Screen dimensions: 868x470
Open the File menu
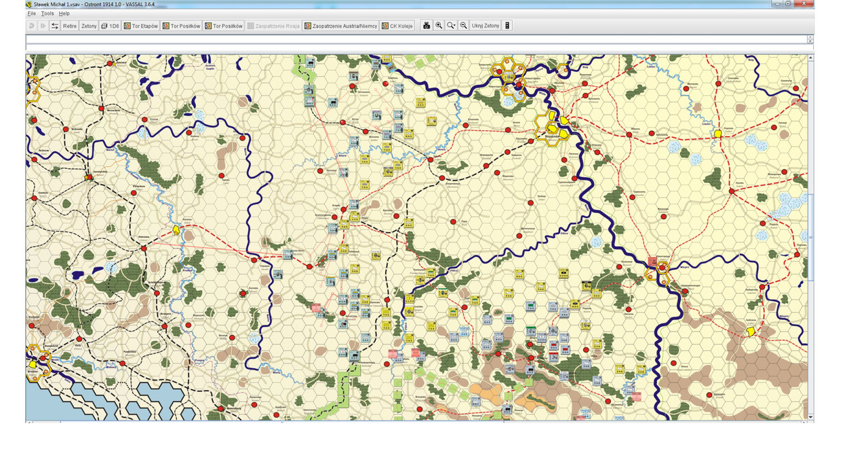[32, 14]
